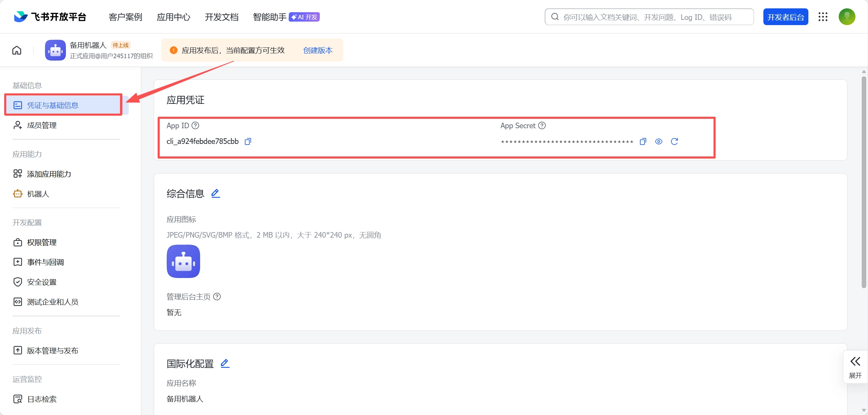Click the 开发者后台 button

(785, 17)
